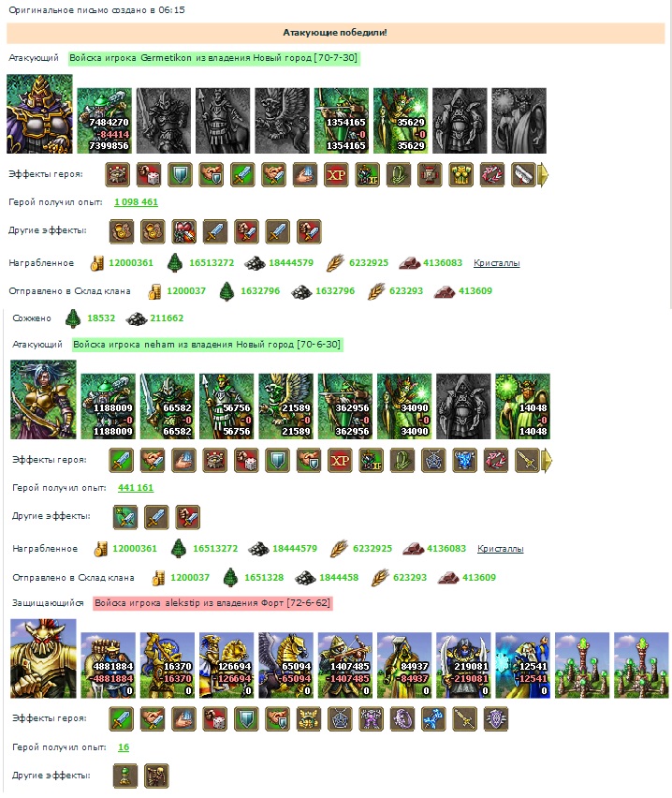
Task: Click neham's hero portrait
Action: (43, 400)
